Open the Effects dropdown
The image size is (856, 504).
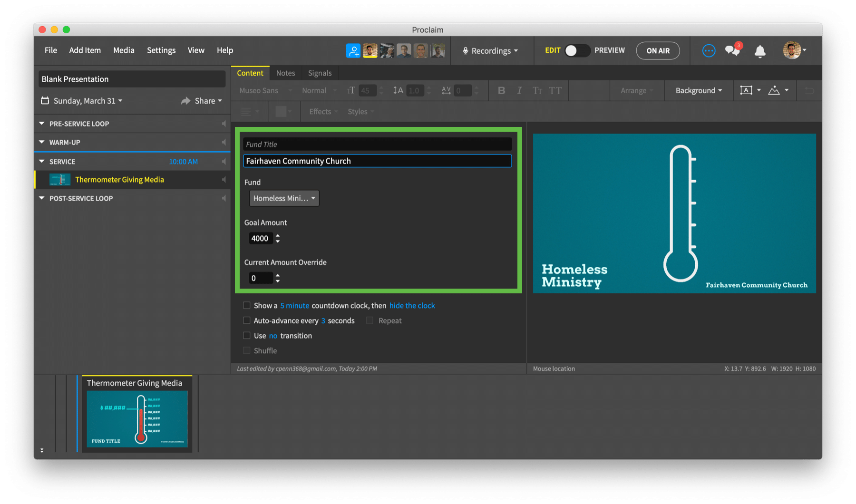[x=323, y=112]
